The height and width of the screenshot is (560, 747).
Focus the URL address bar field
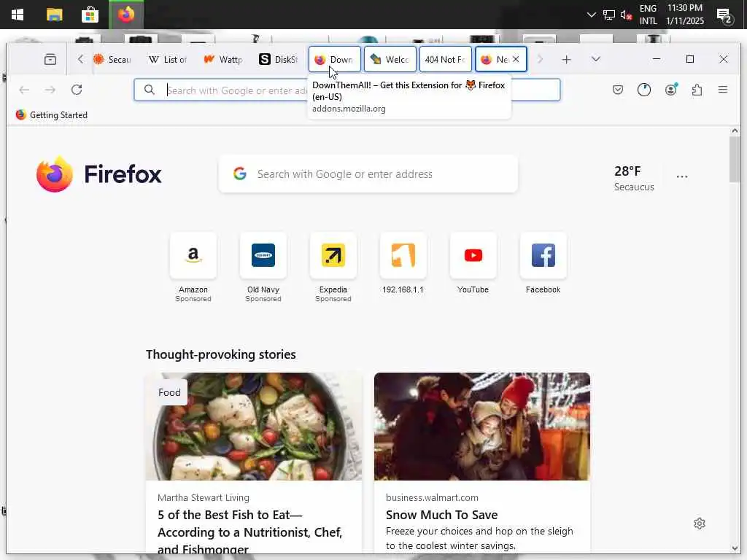[347, 90]
